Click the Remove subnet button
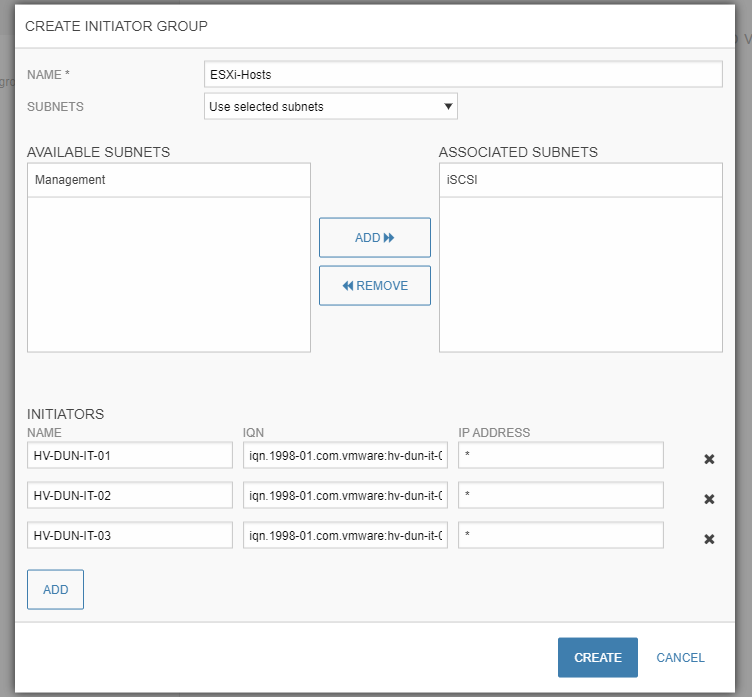The width and height of the screenshot is (752, 697). (375, 285)
